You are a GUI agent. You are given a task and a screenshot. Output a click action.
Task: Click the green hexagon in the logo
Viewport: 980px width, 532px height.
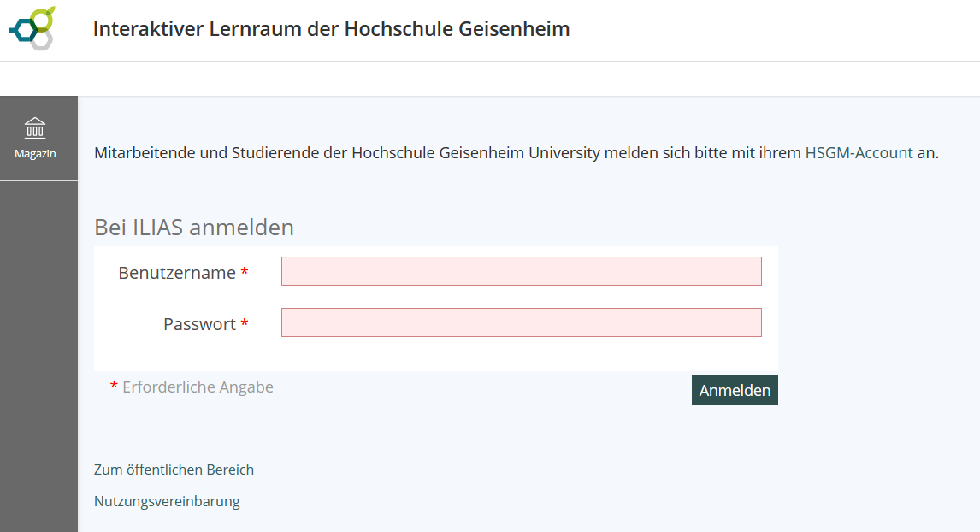tap(44, 18)
